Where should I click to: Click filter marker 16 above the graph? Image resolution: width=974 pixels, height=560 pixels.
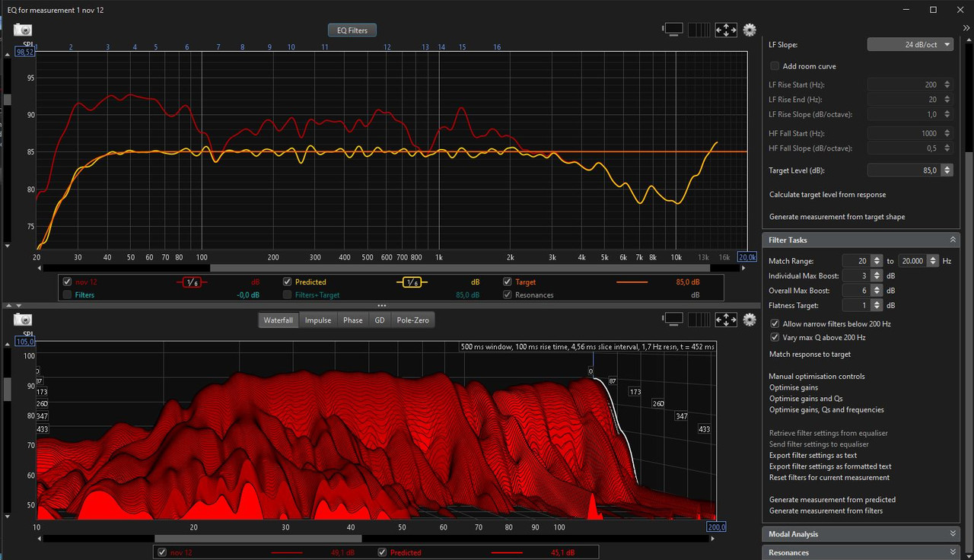497,47
